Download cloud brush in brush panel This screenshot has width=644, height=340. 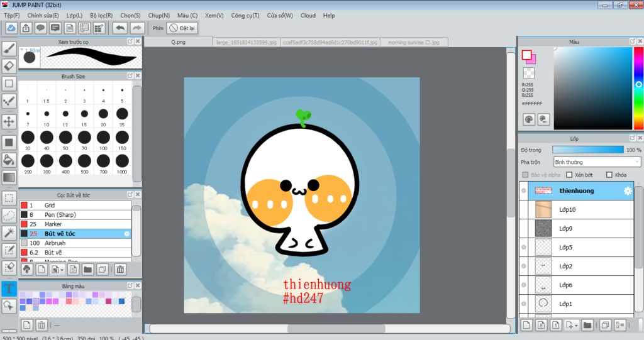26,270
